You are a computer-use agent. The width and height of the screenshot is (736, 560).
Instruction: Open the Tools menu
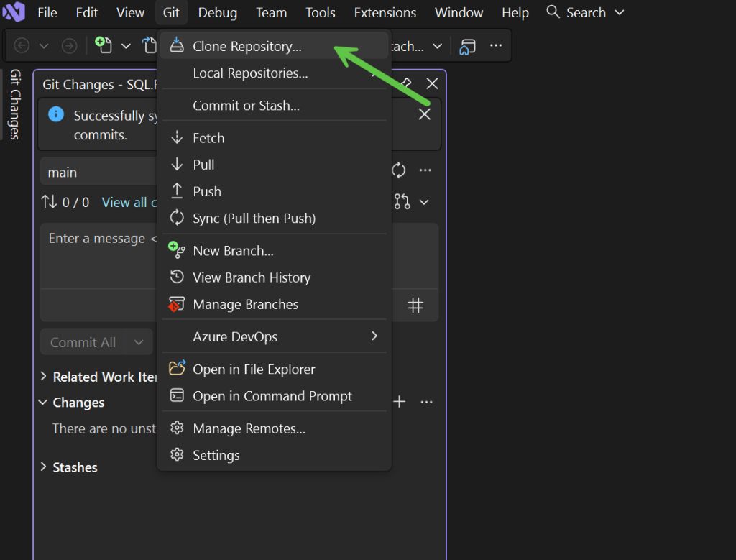pyautogui.click(x=320, y=13)
